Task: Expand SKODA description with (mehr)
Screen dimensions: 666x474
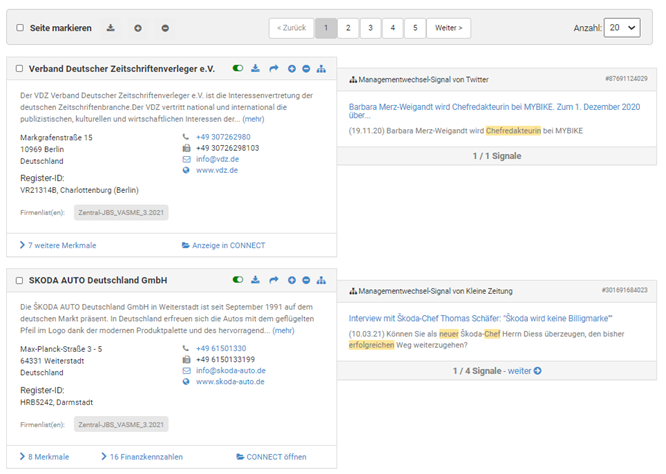Action: [x=283, y=330]
